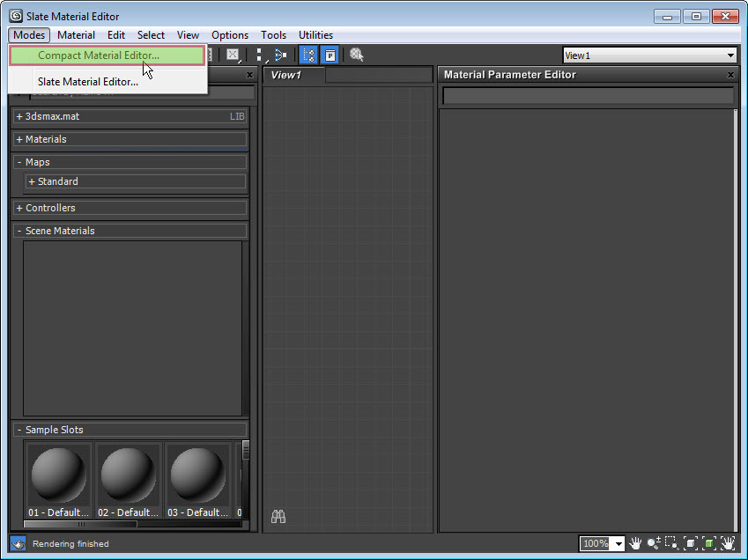Choose Slate Material Editor from the Modes menu
The height and width of the screenshot is (560, 748).
pos(107,82)
